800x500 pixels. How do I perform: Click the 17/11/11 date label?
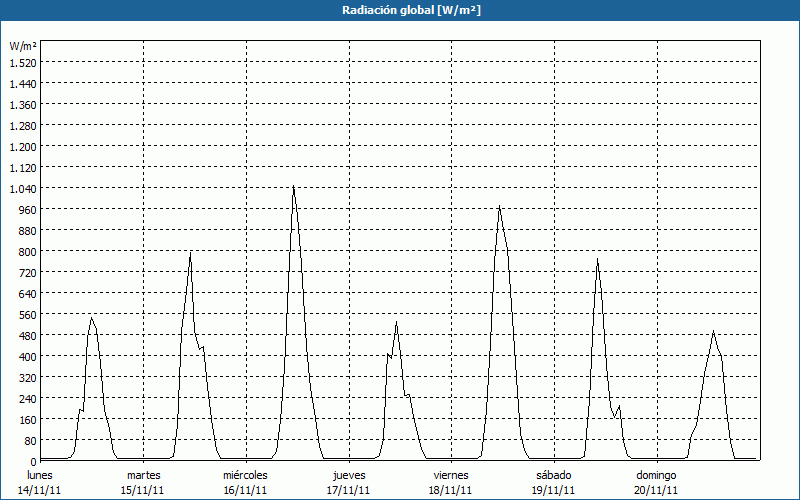(348, 490)
